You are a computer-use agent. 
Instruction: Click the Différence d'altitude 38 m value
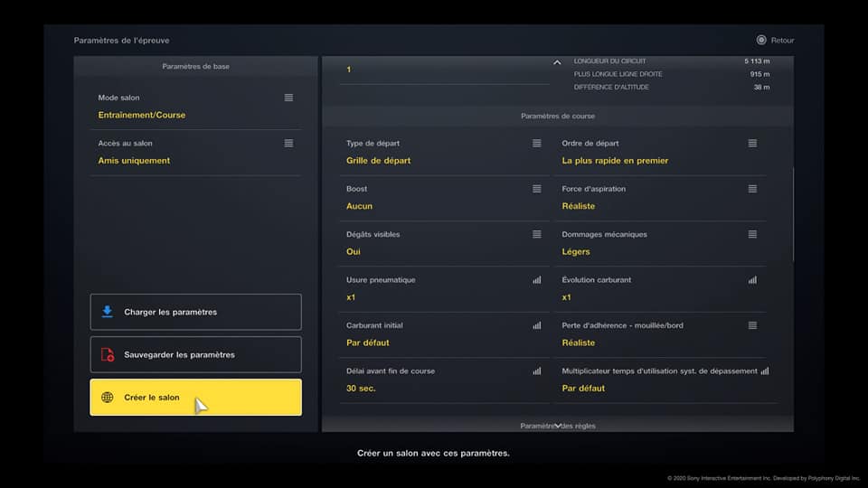point(761,87)
